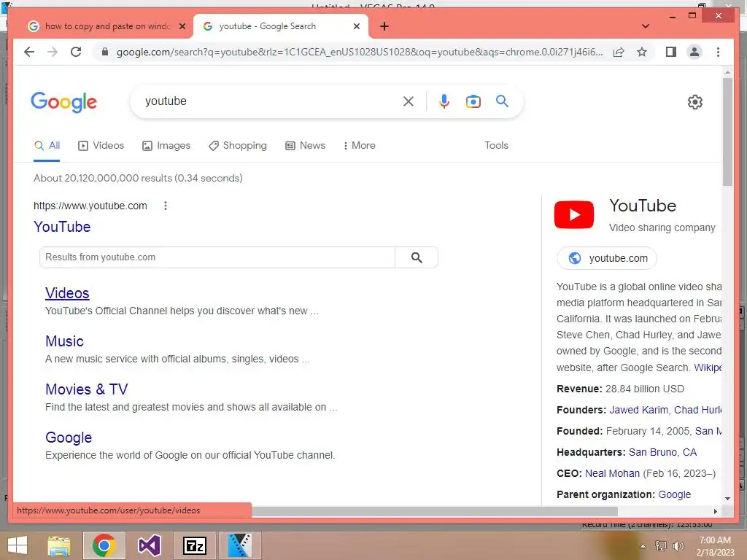Screen dimensions: 747x560
Task: Click the Chrome address bar URL
Action: pos(360,52)
